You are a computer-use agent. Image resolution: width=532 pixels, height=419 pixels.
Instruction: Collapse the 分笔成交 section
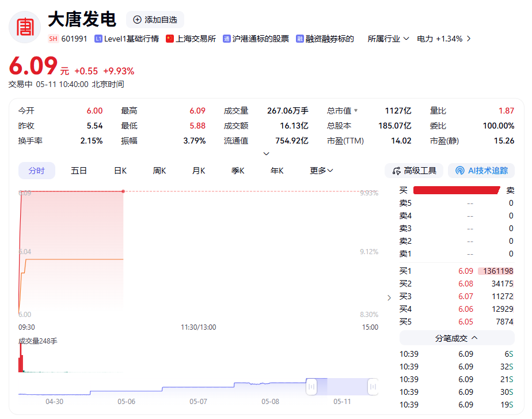click(x=457, y=338)
